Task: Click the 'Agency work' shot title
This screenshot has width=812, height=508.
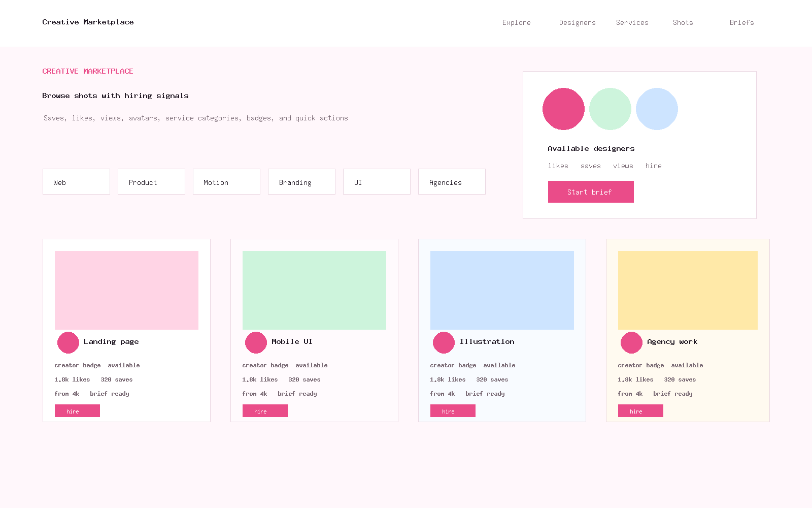Action: coord(672,342)
